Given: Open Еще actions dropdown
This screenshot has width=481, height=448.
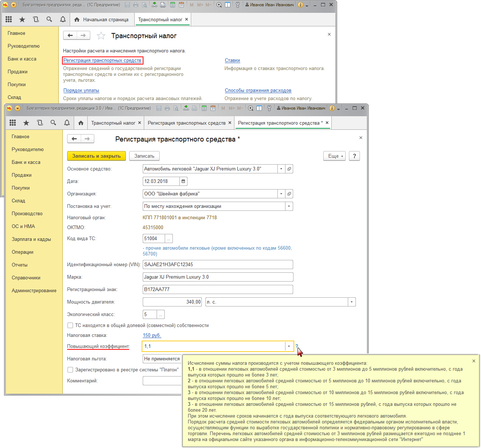Looking at the screenshot, I should pos(334,156).
